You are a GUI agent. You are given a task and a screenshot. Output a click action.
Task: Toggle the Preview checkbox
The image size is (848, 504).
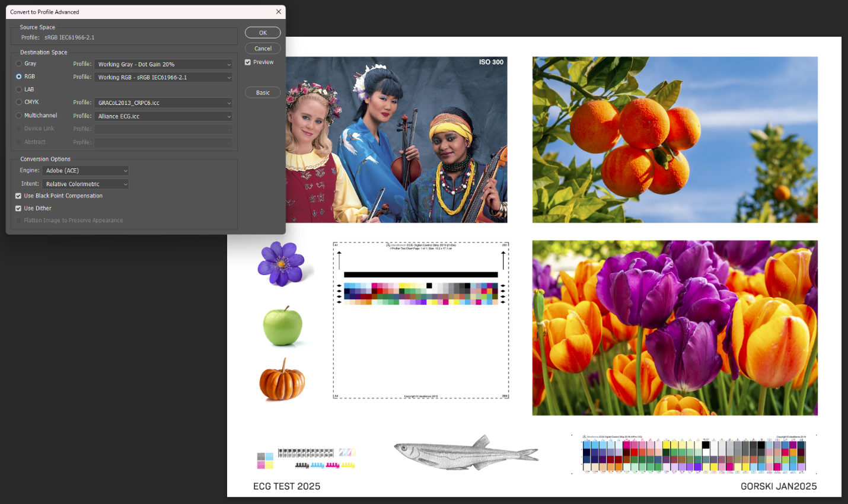coord(248,62)
